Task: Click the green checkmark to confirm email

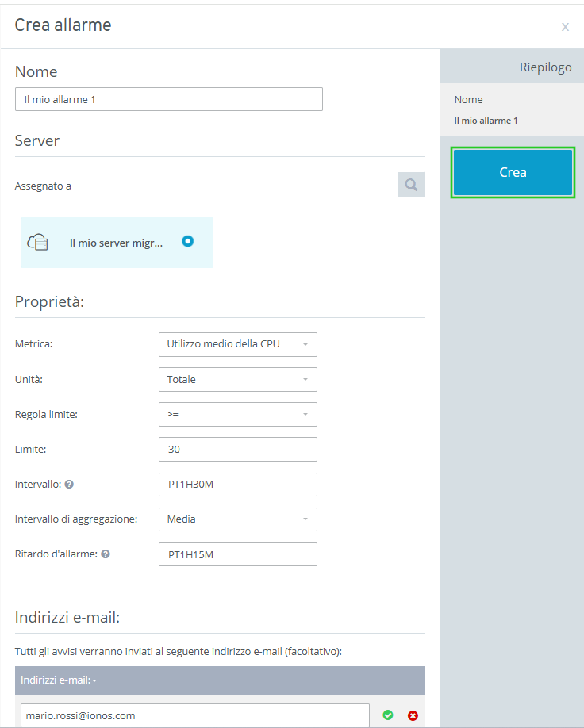Action: [388, 715]
